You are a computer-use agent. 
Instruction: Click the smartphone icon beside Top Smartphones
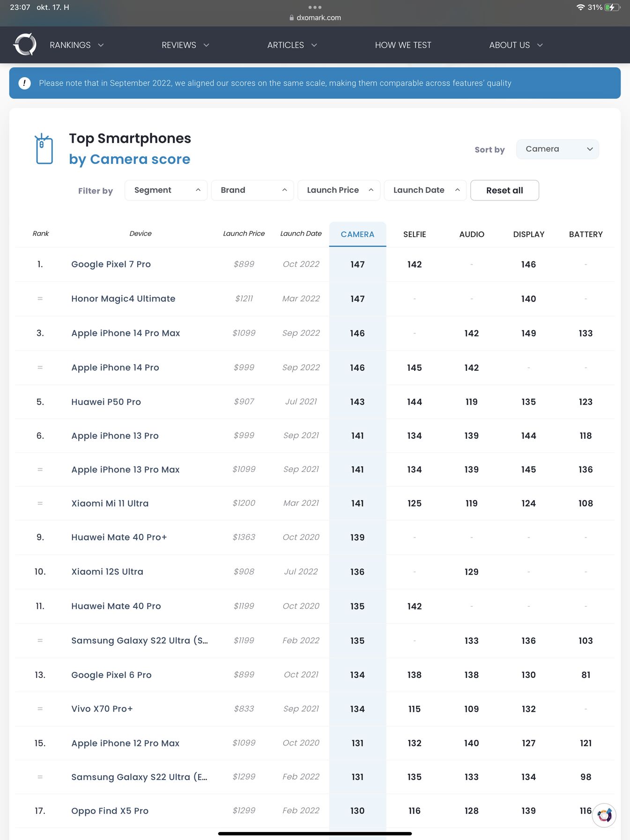point(44,149)
